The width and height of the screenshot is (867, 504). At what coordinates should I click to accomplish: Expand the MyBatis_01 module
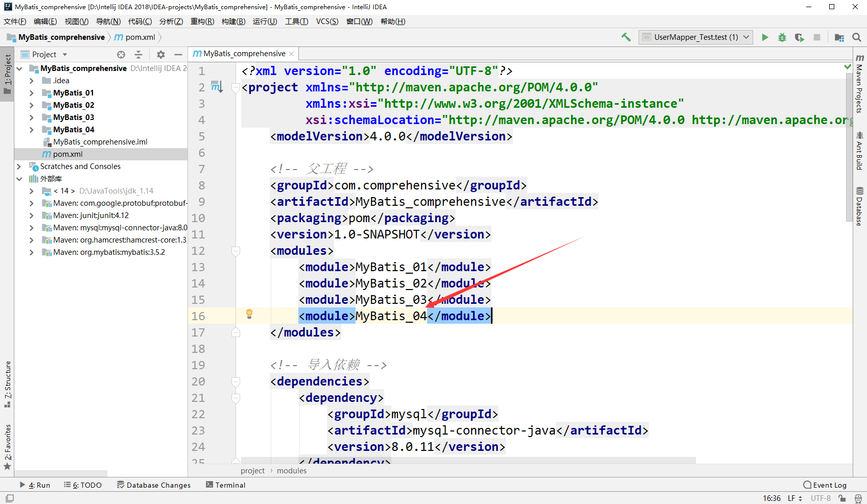point(32,93)
